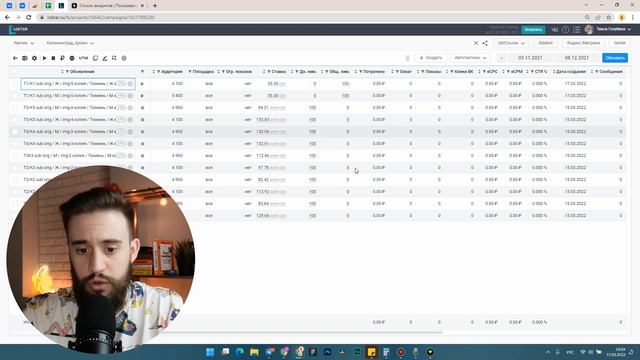Click the Loktar logo in the header
Image resolution: width=640 pixels, height=360 pixels.
click(x=19, y=29)
